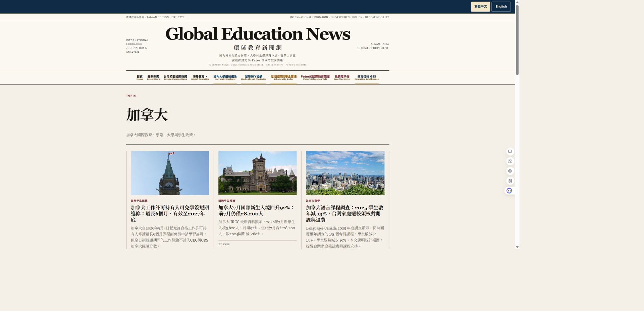Click 國際學生政策 tag on second article

pos(227,201)
